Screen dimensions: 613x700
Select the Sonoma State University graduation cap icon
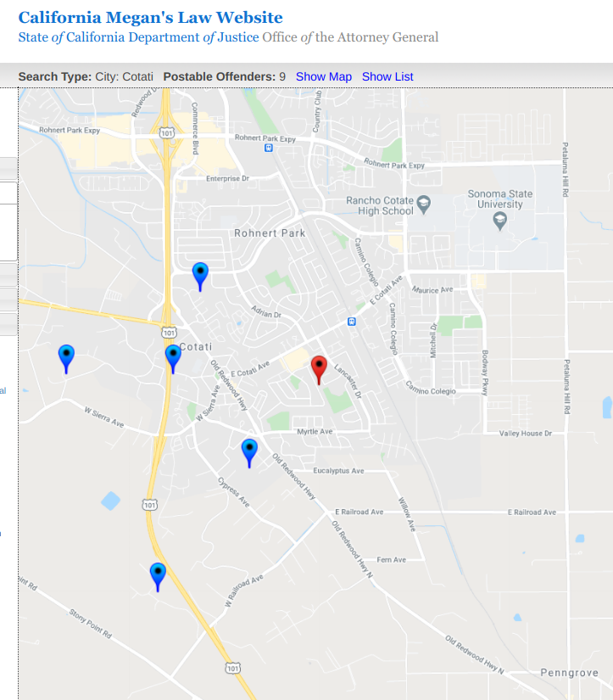[x=500, y=221]
